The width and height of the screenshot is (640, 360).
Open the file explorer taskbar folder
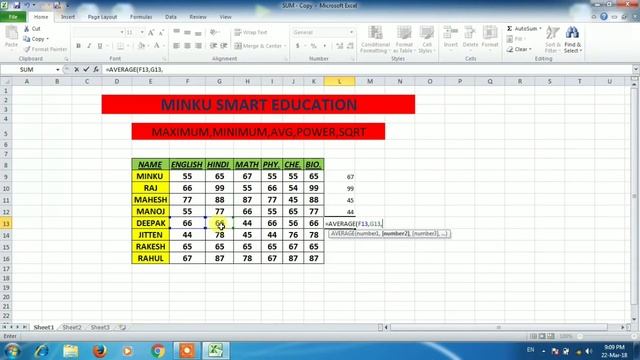[x=71, y=351]
